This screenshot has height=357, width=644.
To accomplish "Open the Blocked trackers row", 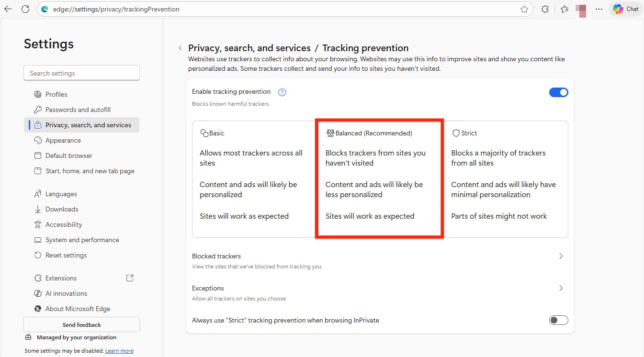I will [380, 261].
